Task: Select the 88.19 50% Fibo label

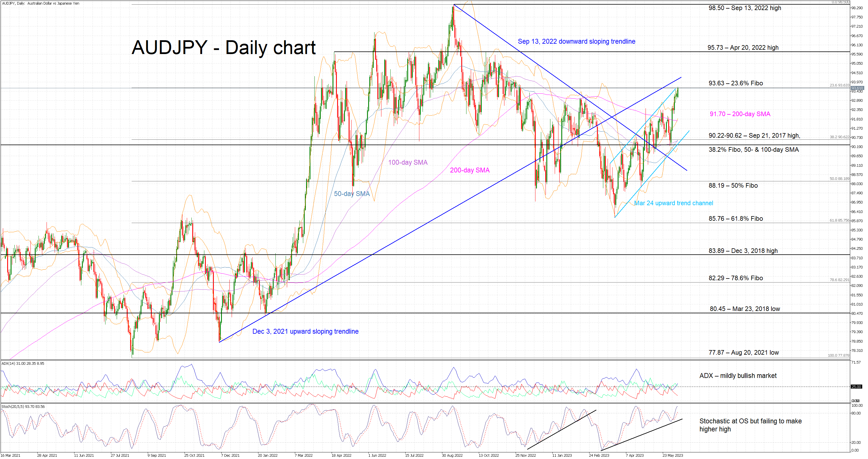Action: pos(733,185)
